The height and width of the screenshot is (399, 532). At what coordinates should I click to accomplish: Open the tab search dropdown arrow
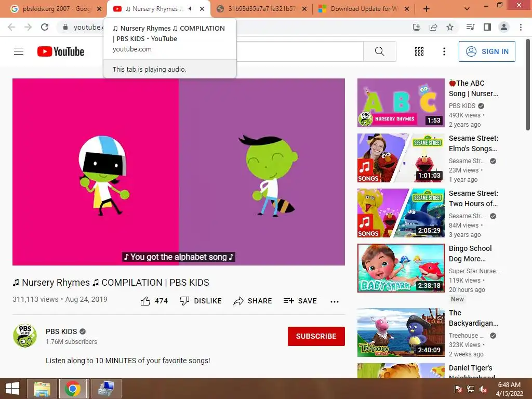coord(467,9)
